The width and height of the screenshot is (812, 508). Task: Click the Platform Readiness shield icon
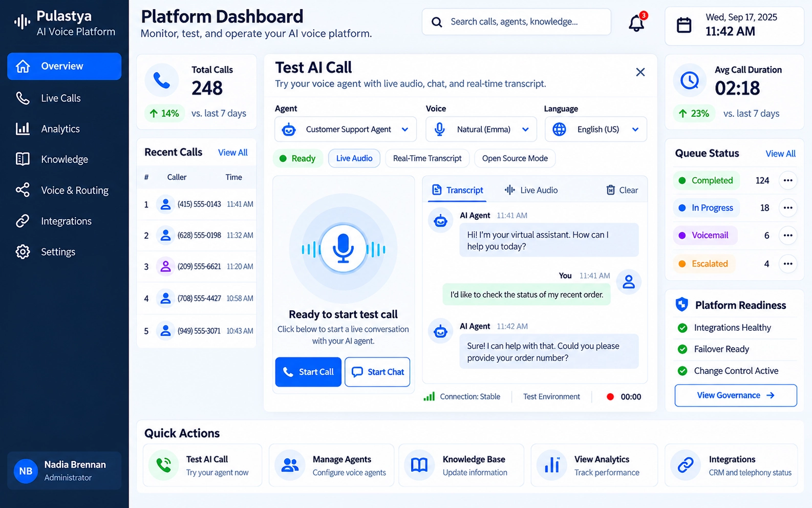pyautogui.click(x=682, y=305)
